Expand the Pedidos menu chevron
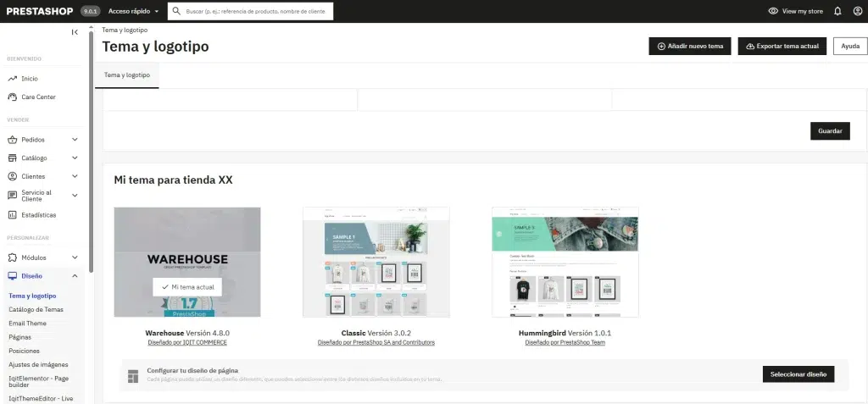The image size is (868, 404). coord(75,140)
